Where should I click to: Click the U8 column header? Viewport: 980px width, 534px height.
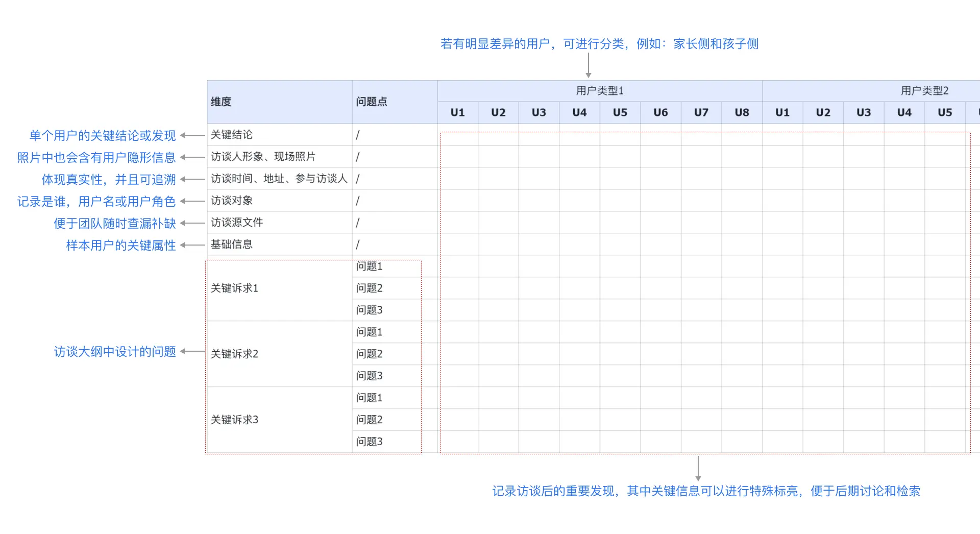(742, 112)
